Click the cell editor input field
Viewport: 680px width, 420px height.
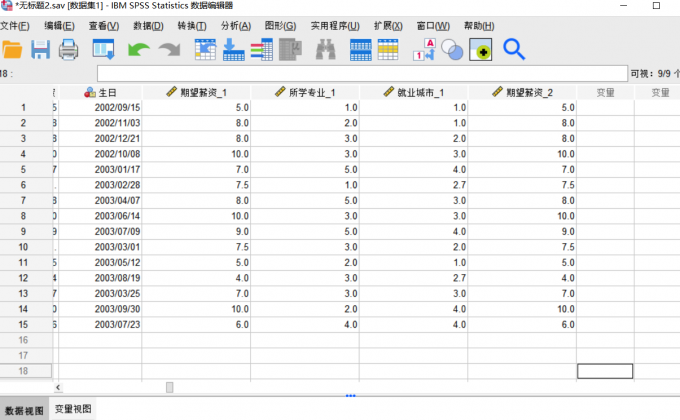(360, 73)
